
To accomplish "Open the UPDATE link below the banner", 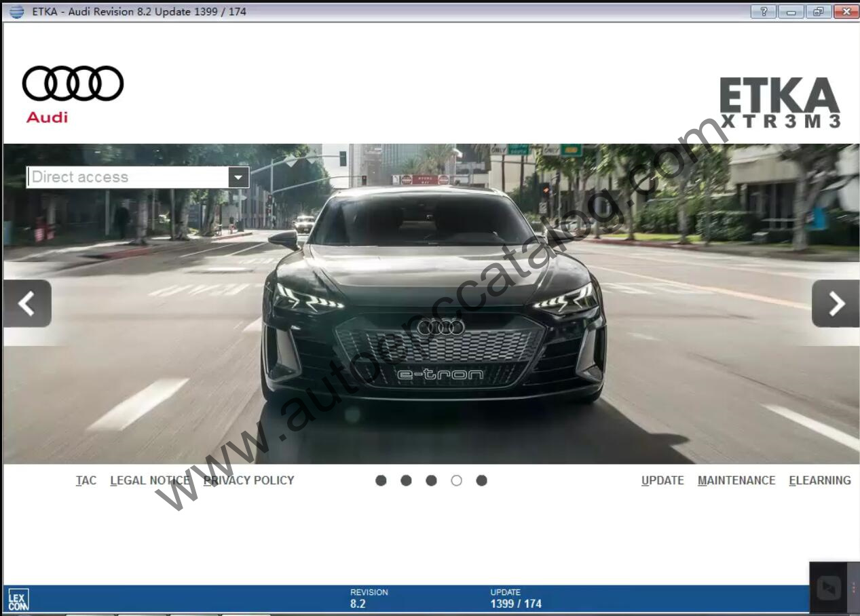I will click(x=662, y=480).
